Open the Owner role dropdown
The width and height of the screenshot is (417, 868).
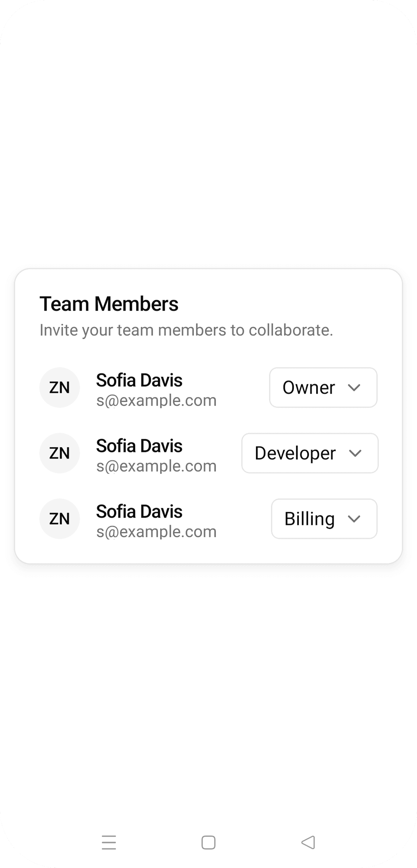[323, 387]
